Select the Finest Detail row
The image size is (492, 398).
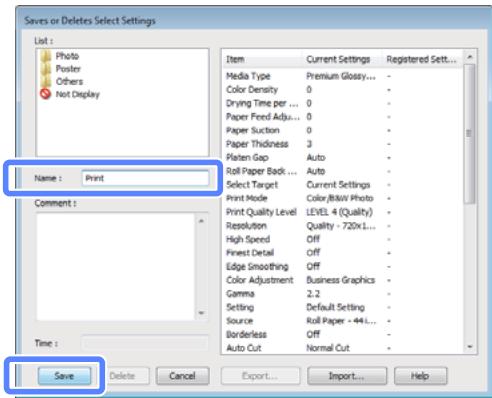(x=343, y=253)
